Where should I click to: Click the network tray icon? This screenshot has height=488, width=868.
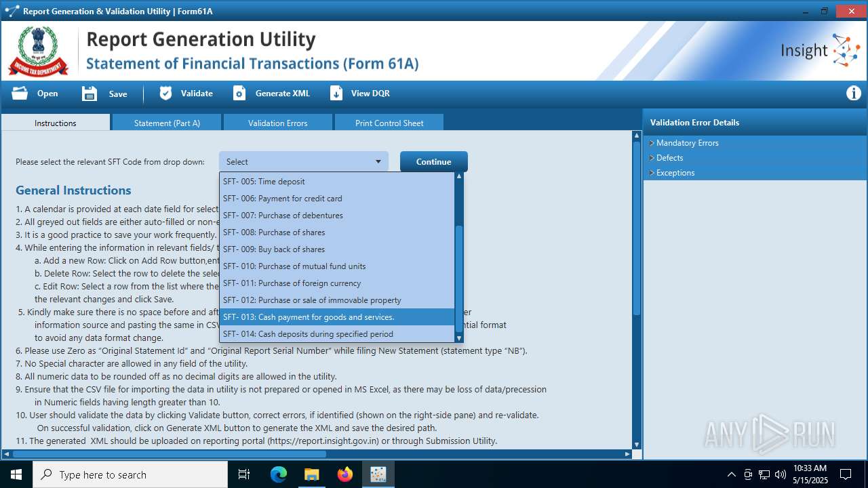[764, 474]
